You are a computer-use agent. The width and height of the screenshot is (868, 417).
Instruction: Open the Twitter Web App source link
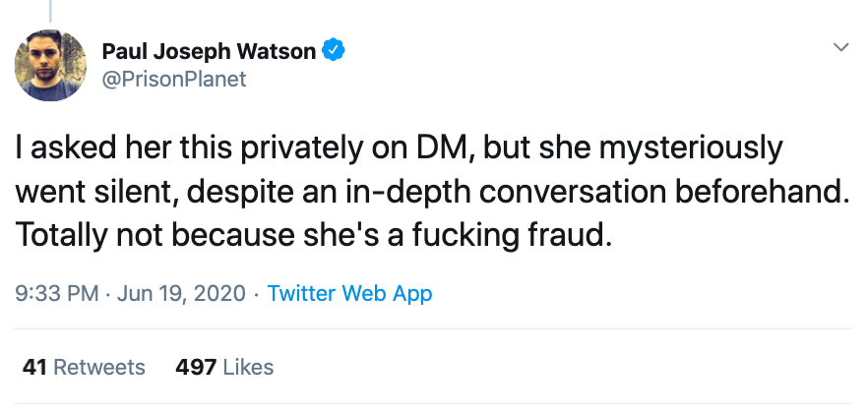tap(349, 293)
